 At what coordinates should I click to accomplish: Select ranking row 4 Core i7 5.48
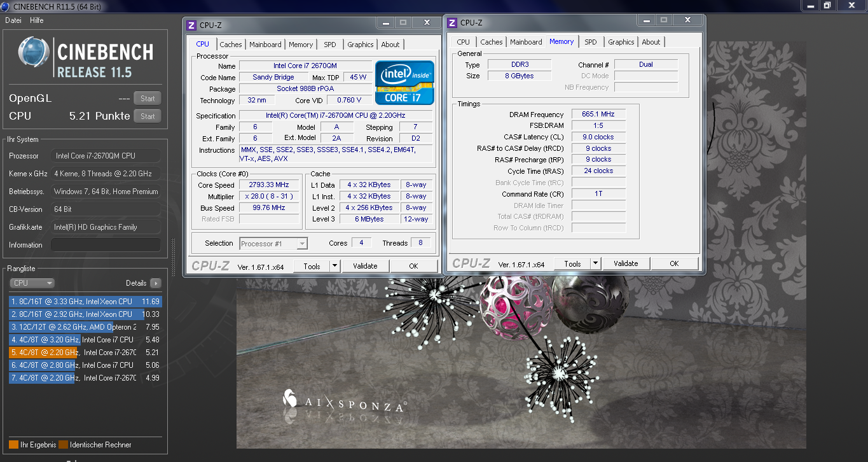click(x=85, y=340)
